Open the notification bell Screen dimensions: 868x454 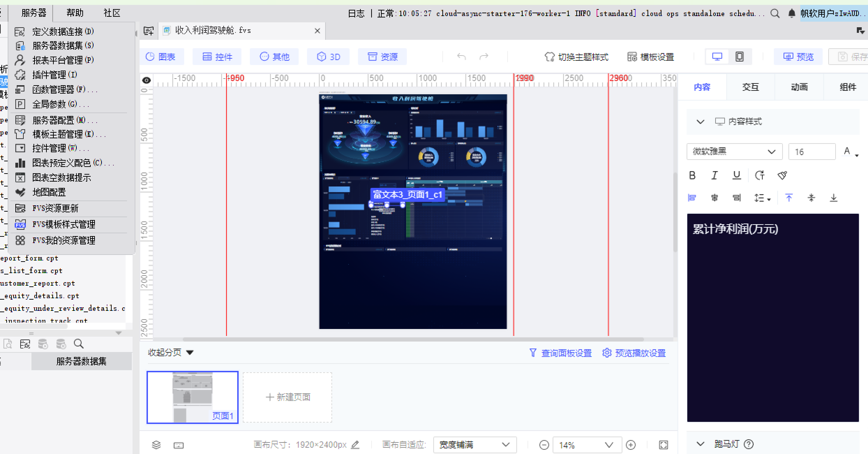[792, 13]
